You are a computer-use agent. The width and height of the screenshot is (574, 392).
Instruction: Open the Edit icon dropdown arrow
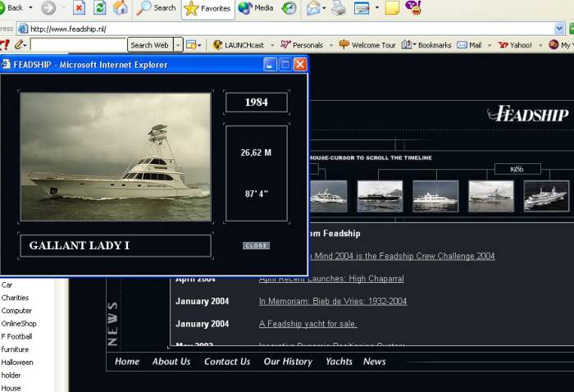[376, 7]
